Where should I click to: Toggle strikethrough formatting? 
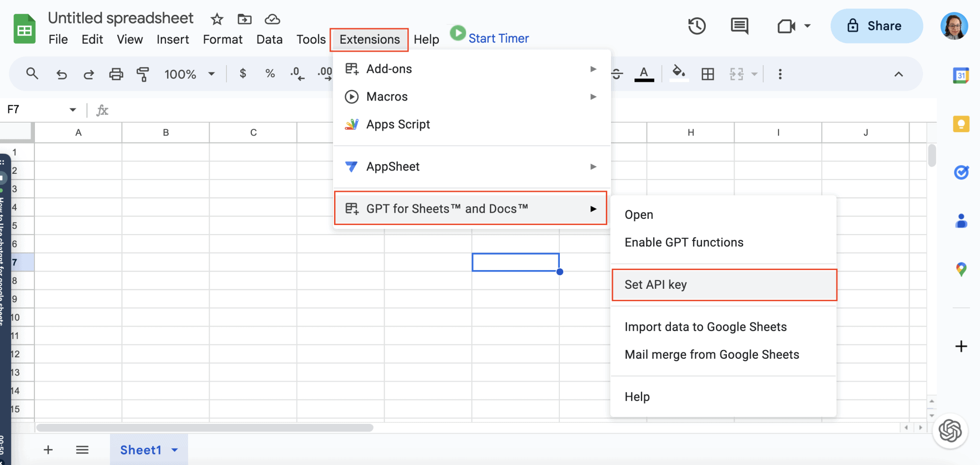point(617,74)
